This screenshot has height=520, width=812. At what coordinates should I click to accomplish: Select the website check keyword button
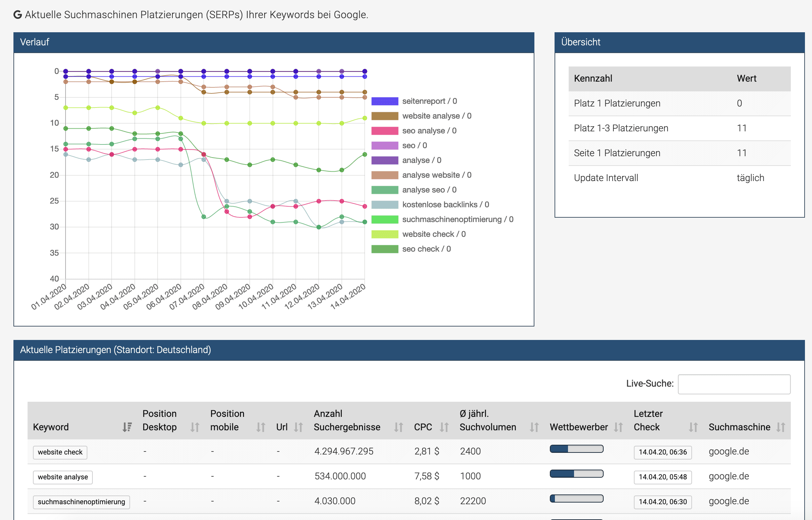tap(60, 452)
